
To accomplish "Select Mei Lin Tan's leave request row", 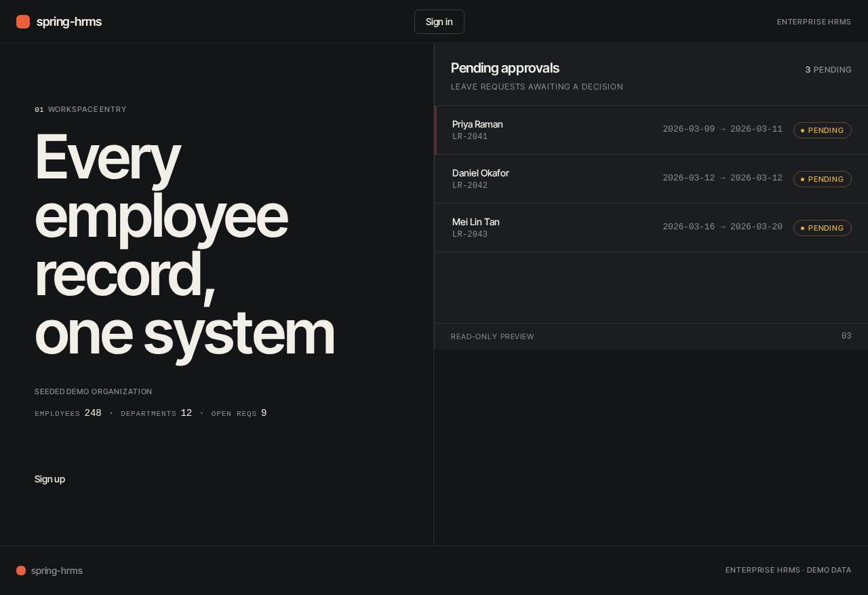I will pos(651,228).
